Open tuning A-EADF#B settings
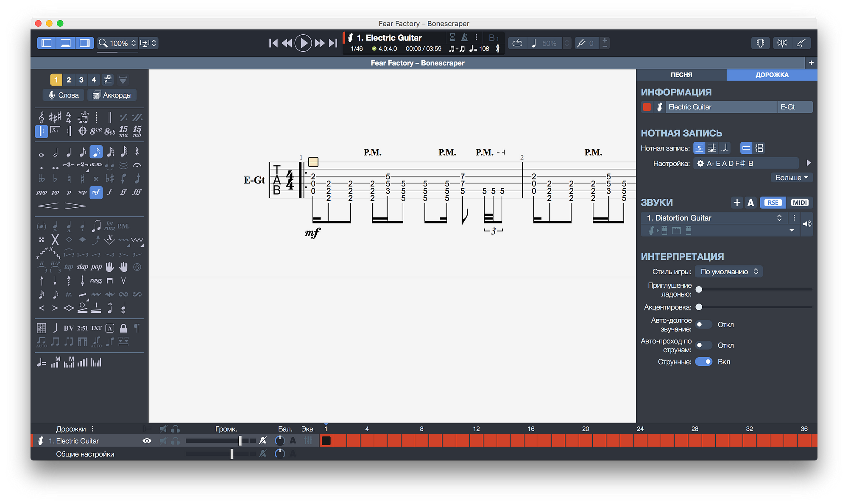Screen dimensions: 848x504 pos(746,164)
